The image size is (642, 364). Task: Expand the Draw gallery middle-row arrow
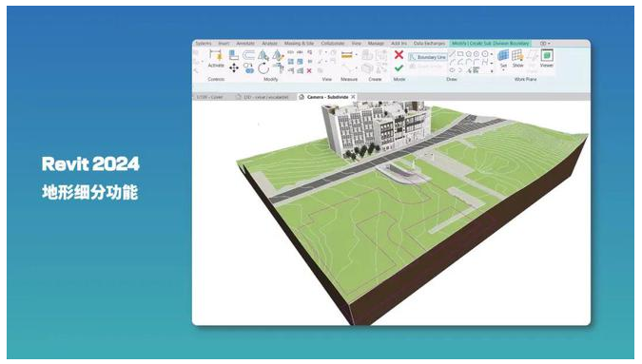(x=492, y=63)
